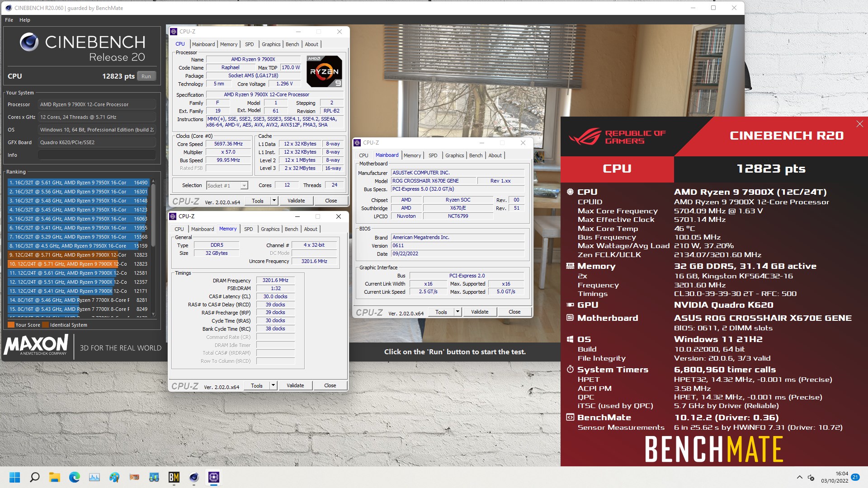The height and width of the screenshot is (488, 868).
Task: Click the Ryzen 9 processor logo
Action: [x=324, y=71]
